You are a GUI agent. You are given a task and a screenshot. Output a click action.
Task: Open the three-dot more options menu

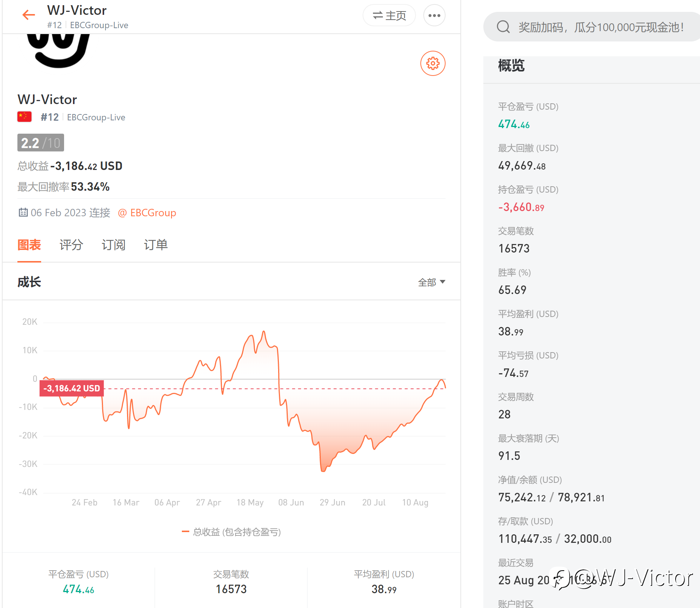(434, 16)
